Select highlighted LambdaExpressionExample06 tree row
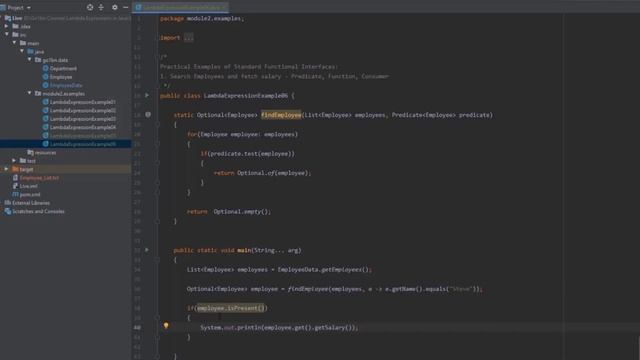 coord(65,144)
